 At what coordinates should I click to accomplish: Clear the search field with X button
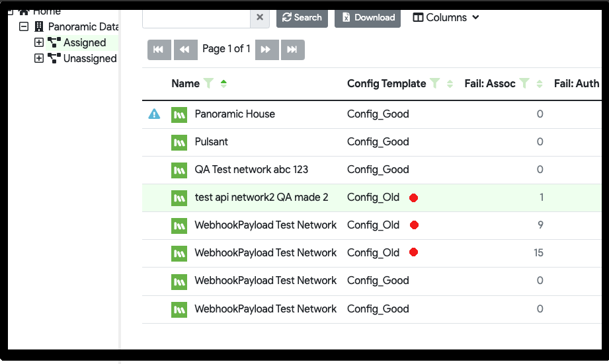pos(260,17)
